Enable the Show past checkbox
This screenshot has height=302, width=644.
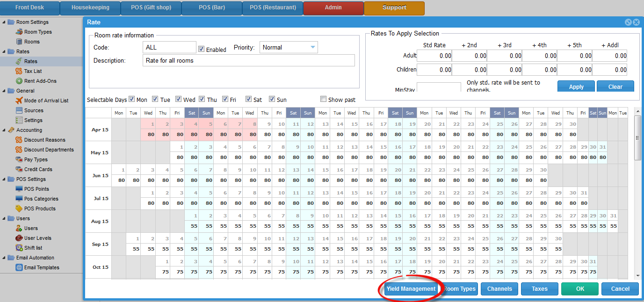coord(324,99)
